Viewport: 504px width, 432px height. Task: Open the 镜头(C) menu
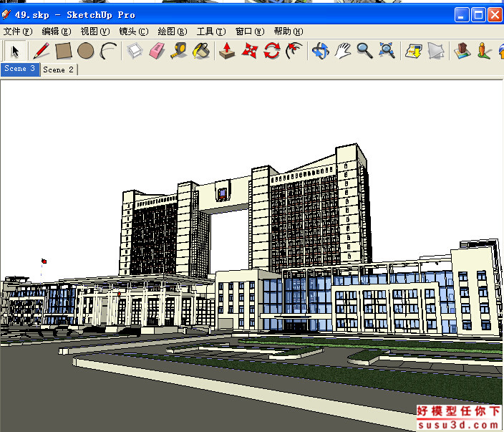[x=134, y=32]
